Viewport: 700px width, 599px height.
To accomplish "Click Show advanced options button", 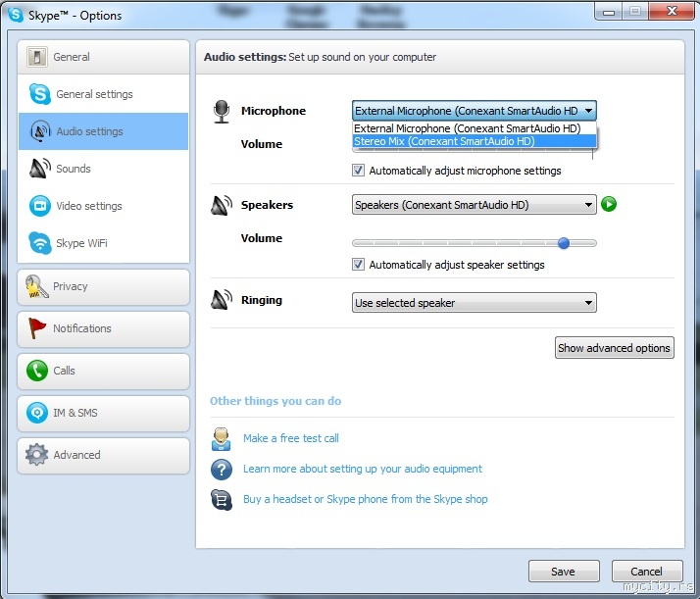I will click(x=615, y=348).
